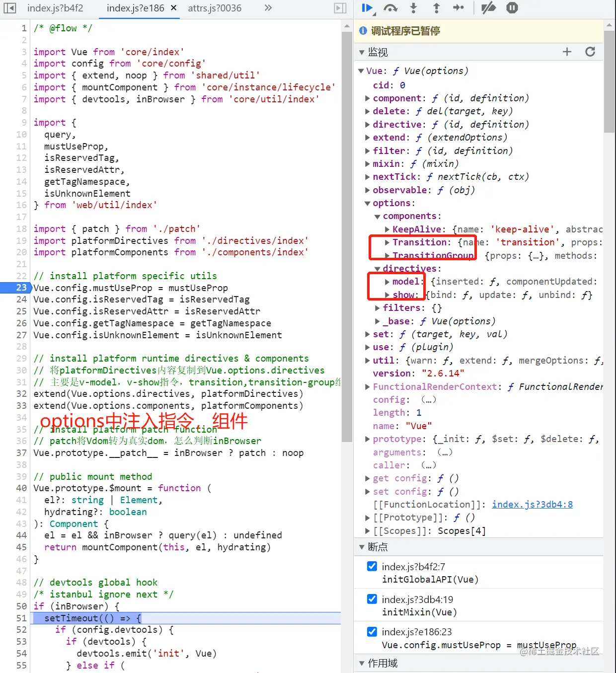Expand the use (plugin) row
616x673 pixels.
(x=368, y=347)
